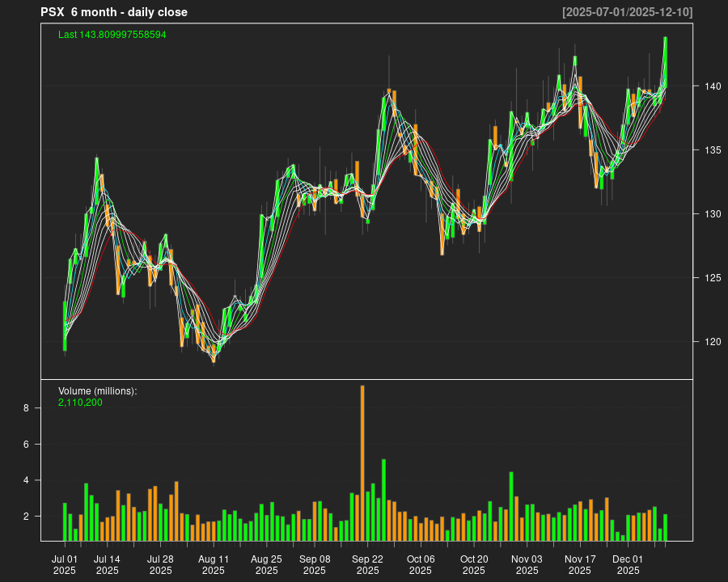The height and width of the screenshot is (582, 728).
Task: Click the final green candlestick at the chart peak
Action: pos(665,61)
